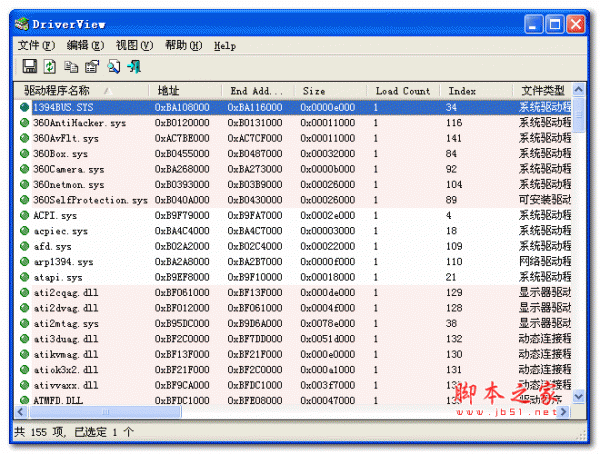Image resolution: width=600 pixels, height=454 pixels.
Task: Click green icon beside afd.sys
Action: (x=24, y=246)
